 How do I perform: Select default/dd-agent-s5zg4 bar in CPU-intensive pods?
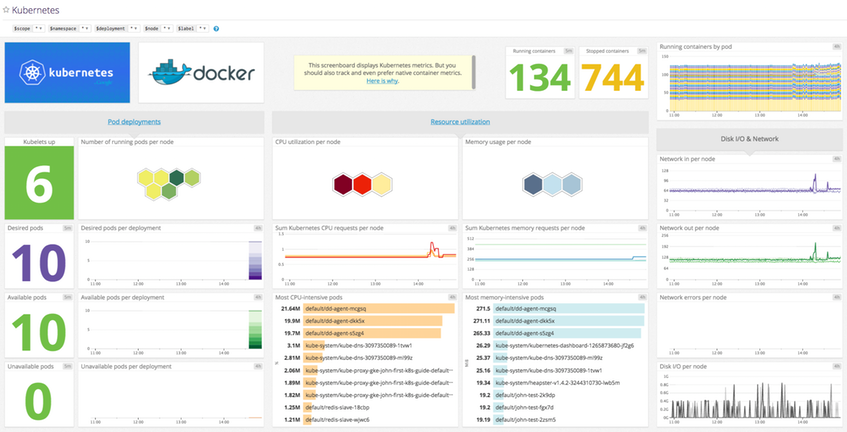(x=372, y=333)
